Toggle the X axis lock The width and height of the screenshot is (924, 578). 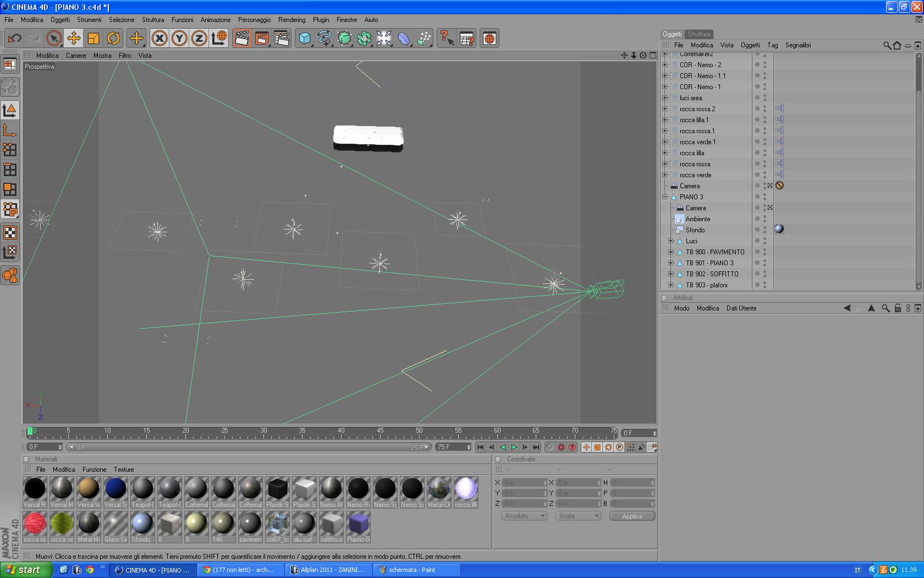pos(159,39)
